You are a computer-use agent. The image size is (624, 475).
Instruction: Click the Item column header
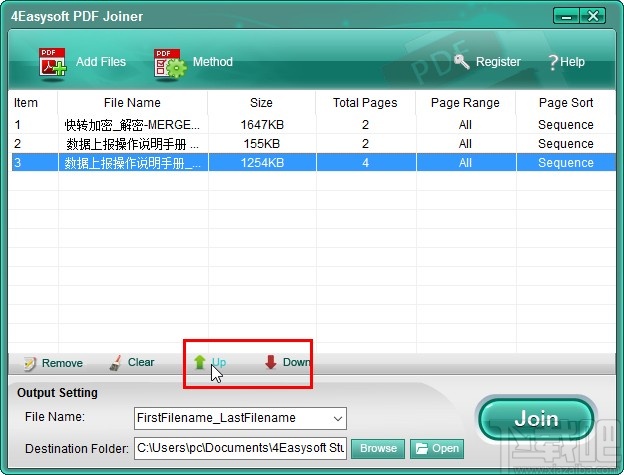(x=26, y=103)
